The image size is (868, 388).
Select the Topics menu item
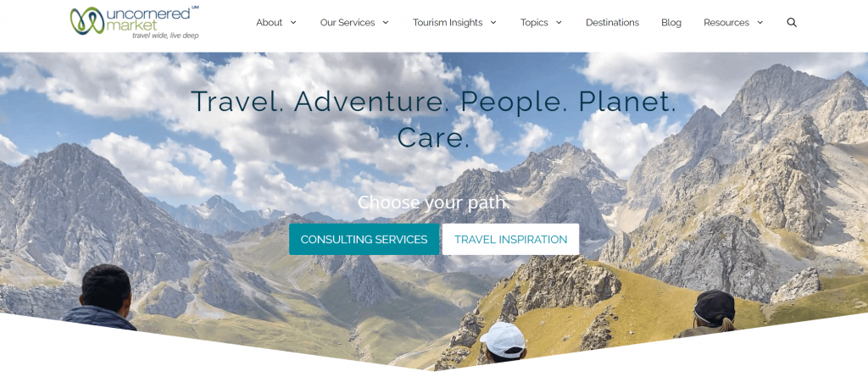click(534, 23)
